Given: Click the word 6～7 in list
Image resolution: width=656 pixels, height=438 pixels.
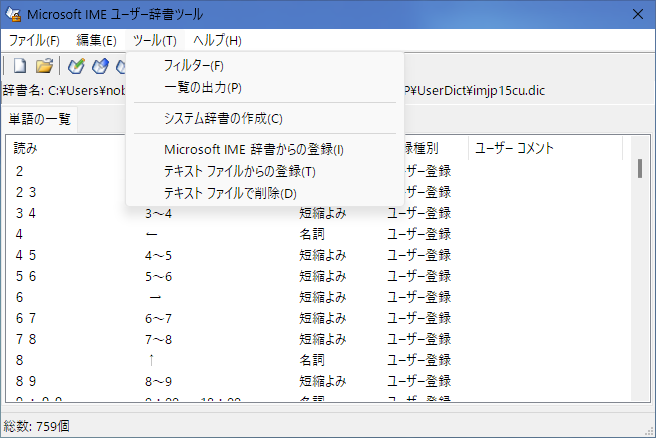Looking at the screenshot, I should tap(159, 319).
